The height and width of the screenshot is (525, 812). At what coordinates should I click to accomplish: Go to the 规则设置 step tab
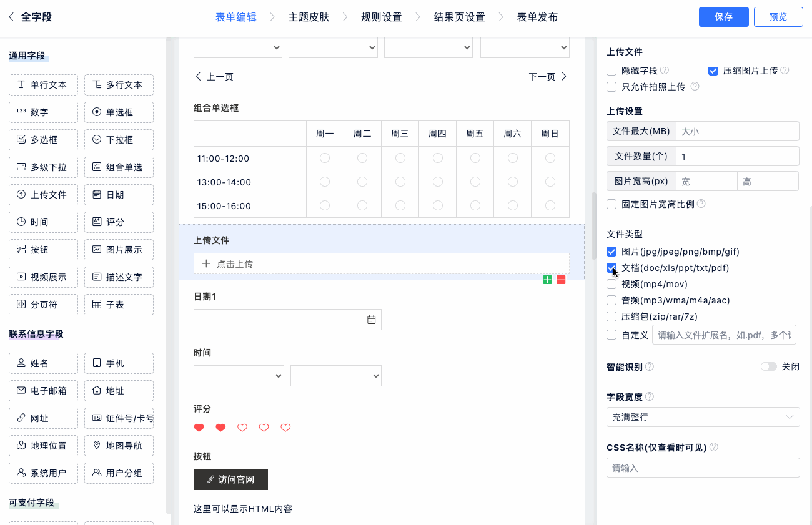tap(381, 17)
